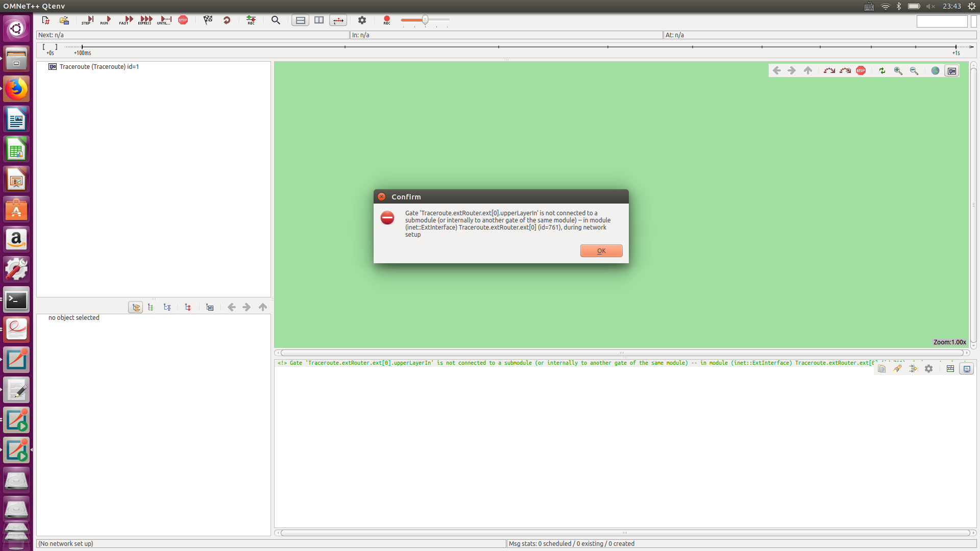This screenshot has height=551, width=980.
Task: Start simulation with the RUN icon
Action: (105, 20)
